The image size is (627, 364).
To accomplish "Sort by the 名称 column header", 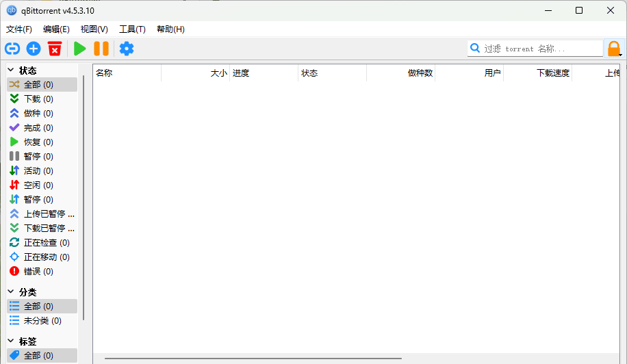I will tap(127, 73).
